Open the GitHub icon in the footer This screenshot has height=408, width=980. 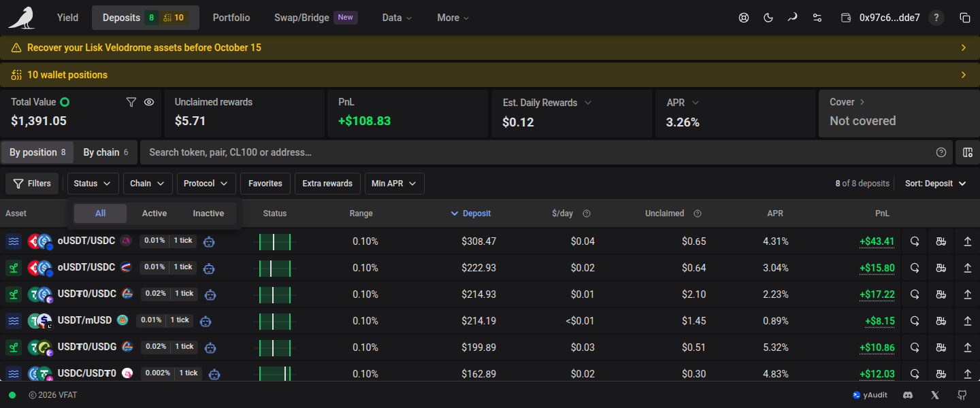pos(962,395)
